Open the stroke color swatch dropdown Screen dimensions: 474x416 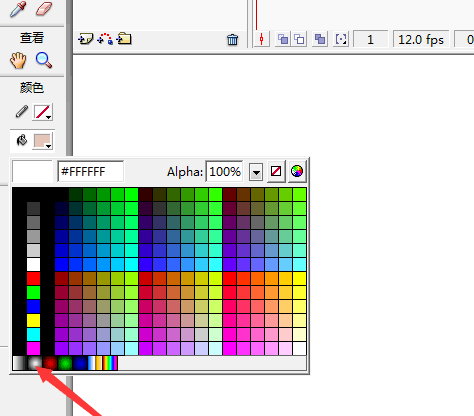tap(43, 112)
